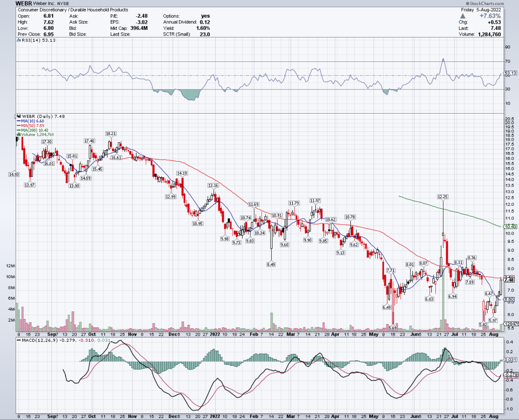
Task: Click the MA(200) 10.43 legend entry
Action: [35, 130]
